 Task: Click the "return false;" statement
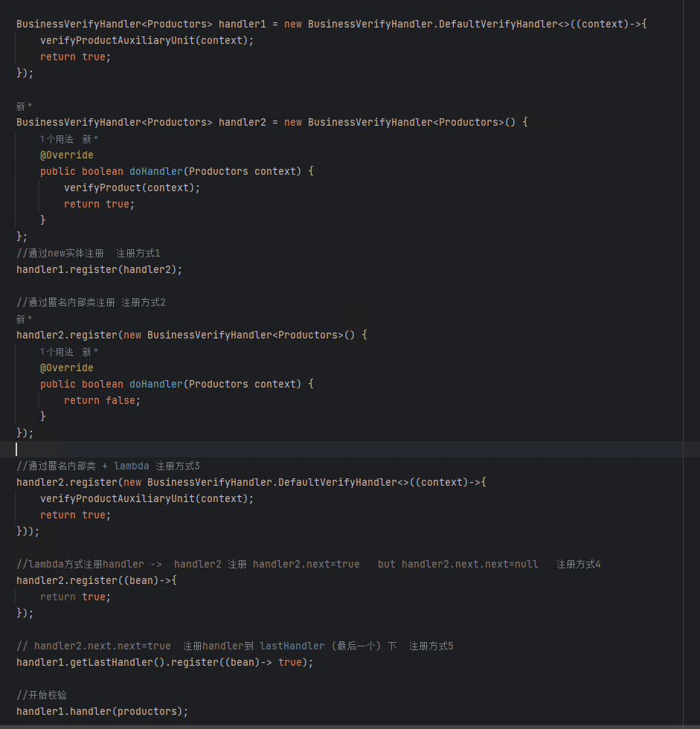point(102,400)
